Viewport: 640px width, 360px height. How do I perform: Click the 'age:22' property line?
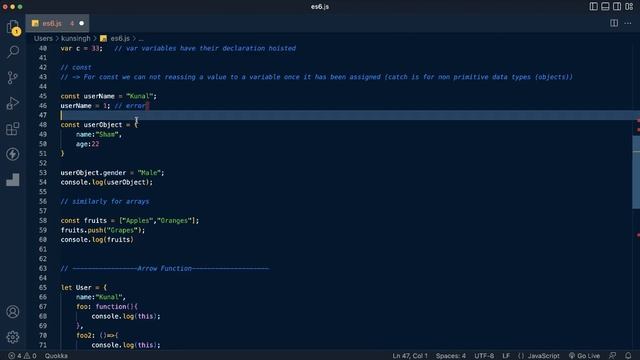[x=87, y=144]
